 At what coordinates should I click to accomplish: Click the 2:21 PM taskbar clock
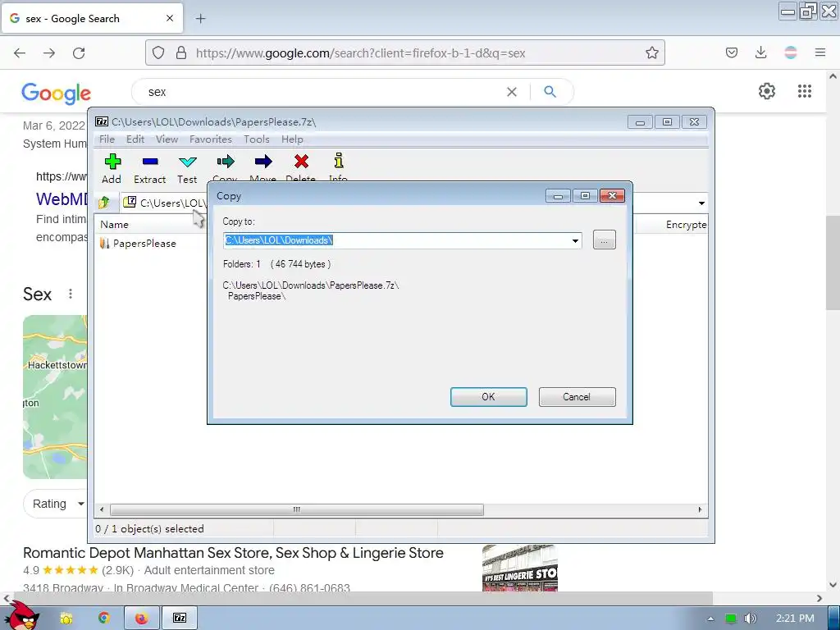click(x=795, y=619)
